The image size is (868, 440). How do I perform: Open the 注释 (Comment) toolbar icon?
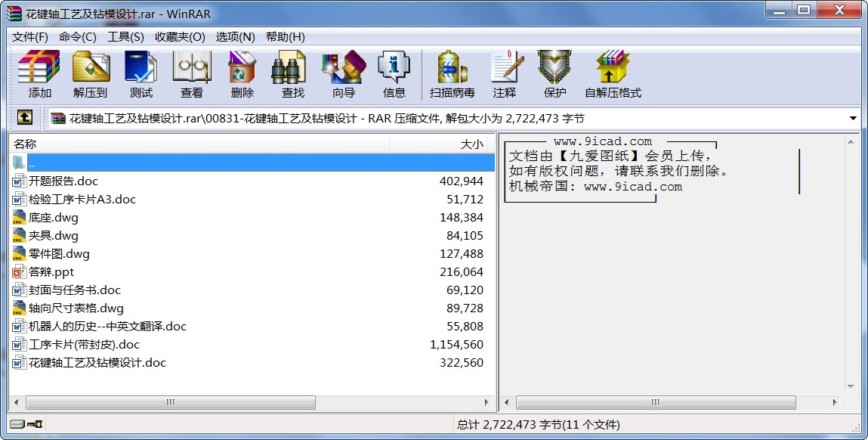pos(505,74)
